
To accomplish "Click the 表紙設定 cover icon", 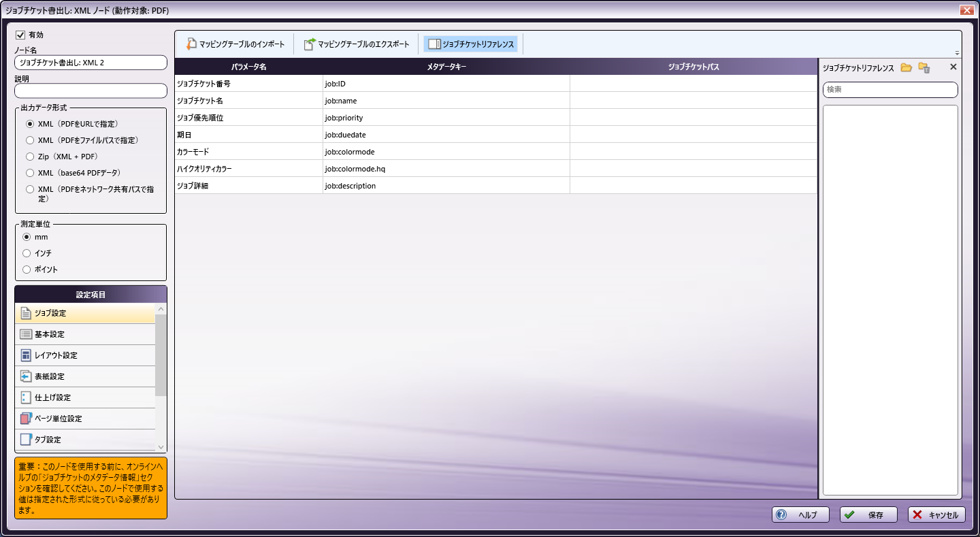I will [26, 376].
